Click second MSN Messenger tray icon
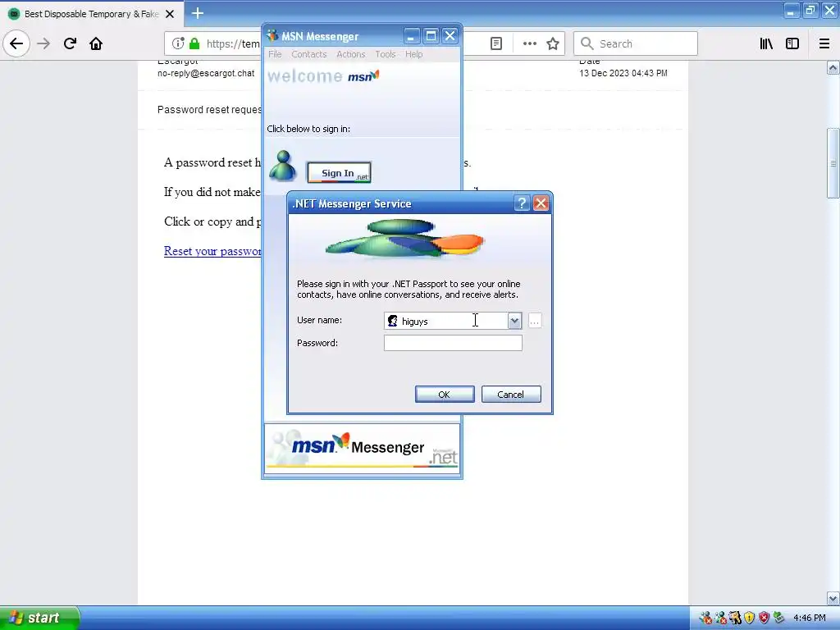 point(720,619)
